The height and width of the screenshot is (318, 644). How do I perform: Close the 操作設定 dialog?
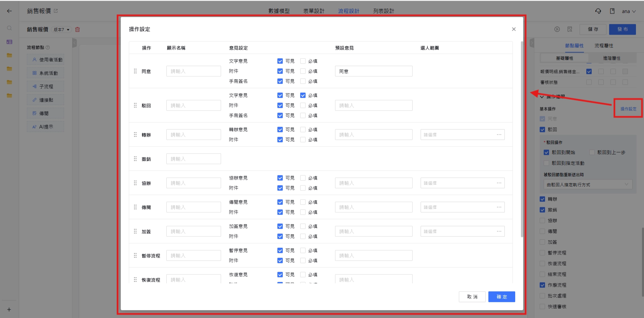click(514, 29)
